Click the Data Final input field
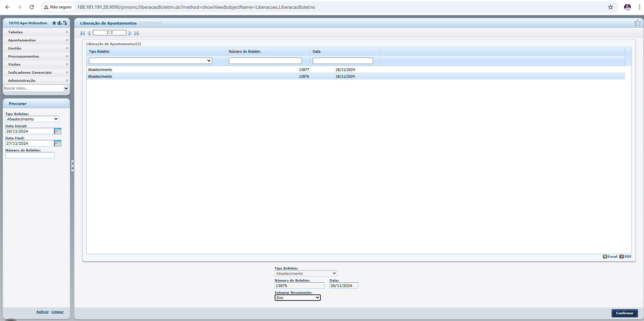Screen dimensions: 644x321 (30, 143)
